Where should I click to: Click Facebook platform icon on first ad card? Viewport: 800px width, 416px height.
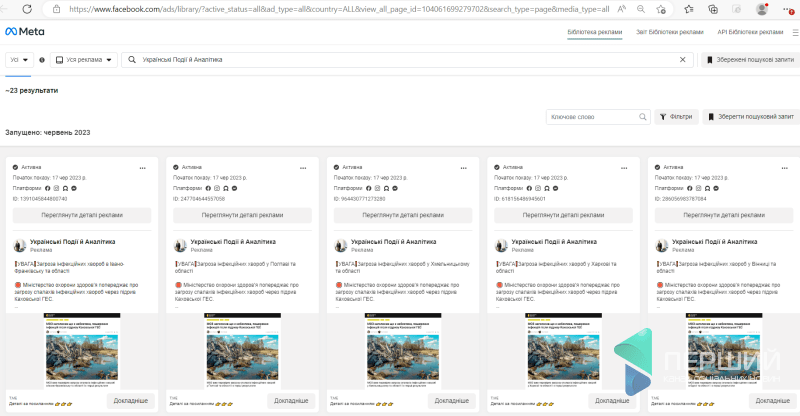tap(47, 188)
